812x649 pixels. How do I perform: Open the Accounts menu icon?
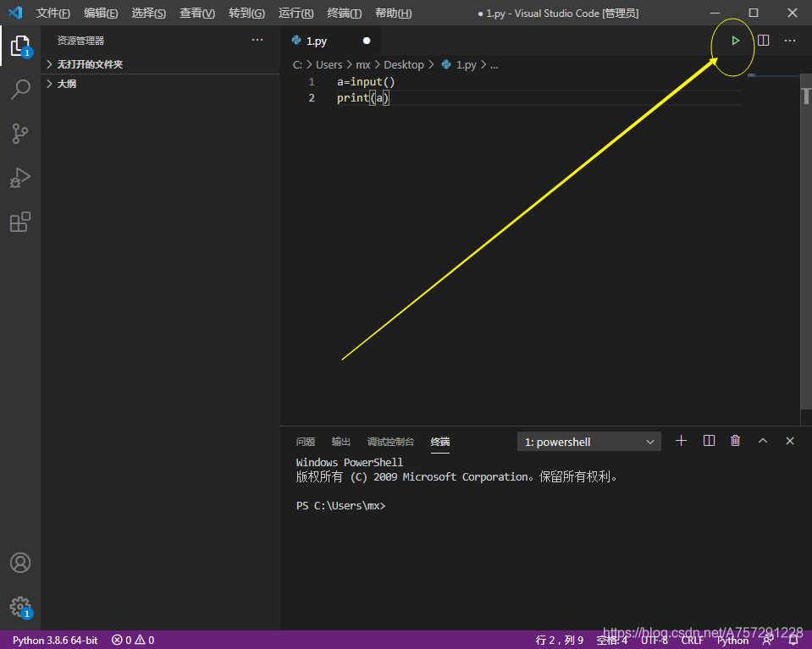20,563
